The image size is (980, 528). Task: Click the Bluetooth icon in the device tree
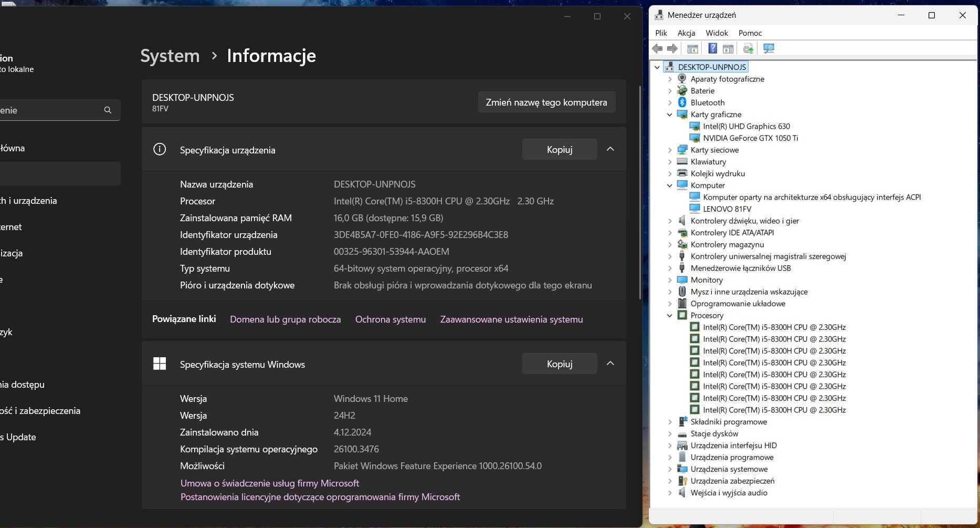click(x=682, y=102)
